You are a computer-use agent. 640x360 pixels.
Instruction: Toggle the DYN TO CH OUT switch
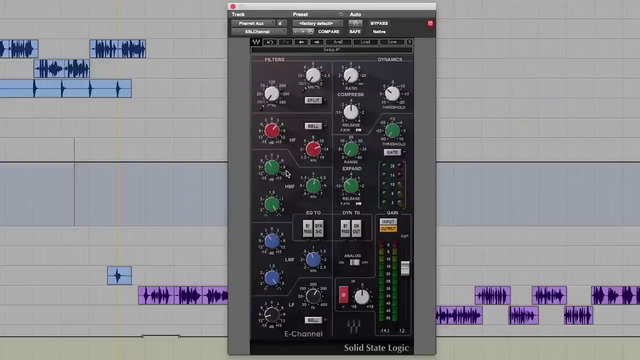(x=356, y=229)
